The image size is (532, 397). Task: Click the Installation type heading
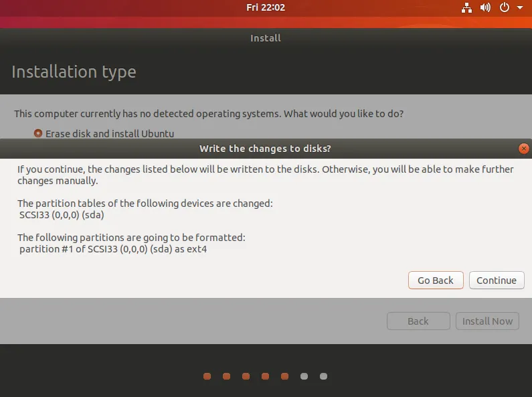tap(74, 72)
